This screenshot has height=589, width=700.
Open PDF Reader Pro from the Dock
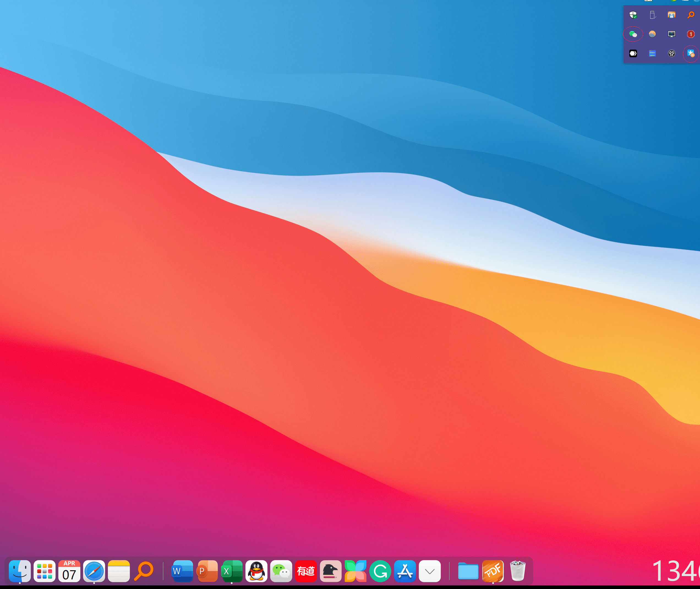pyautogui.click(x=493, y=571)
